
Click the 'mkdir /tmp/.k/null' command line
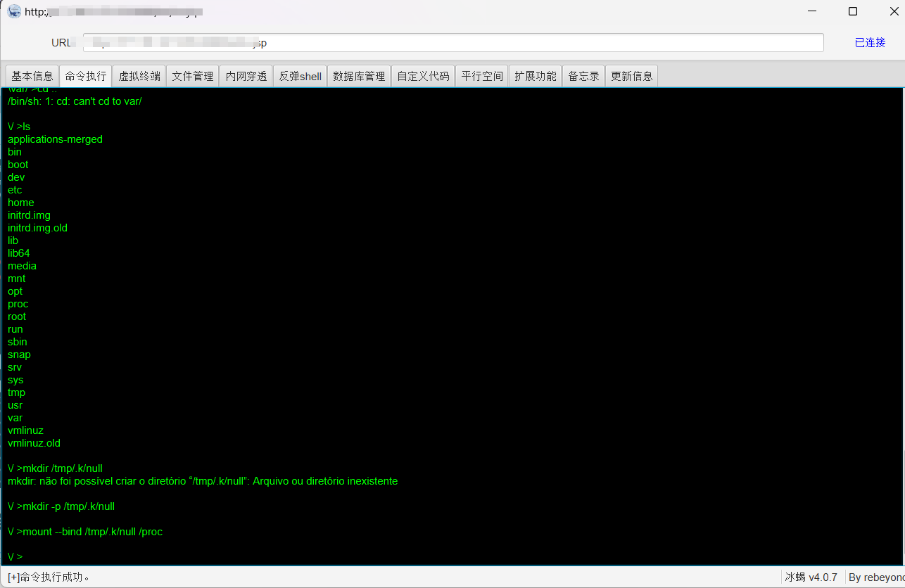click(x=56, y=468)
